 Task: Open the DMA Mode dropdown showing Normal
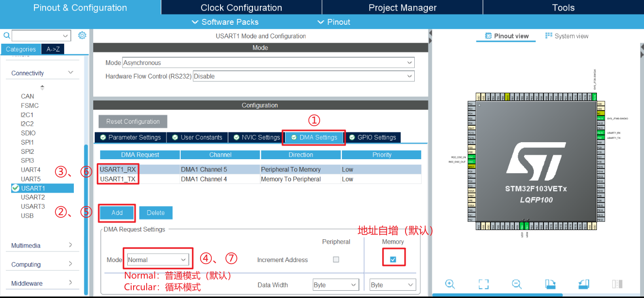pos(157,259)
